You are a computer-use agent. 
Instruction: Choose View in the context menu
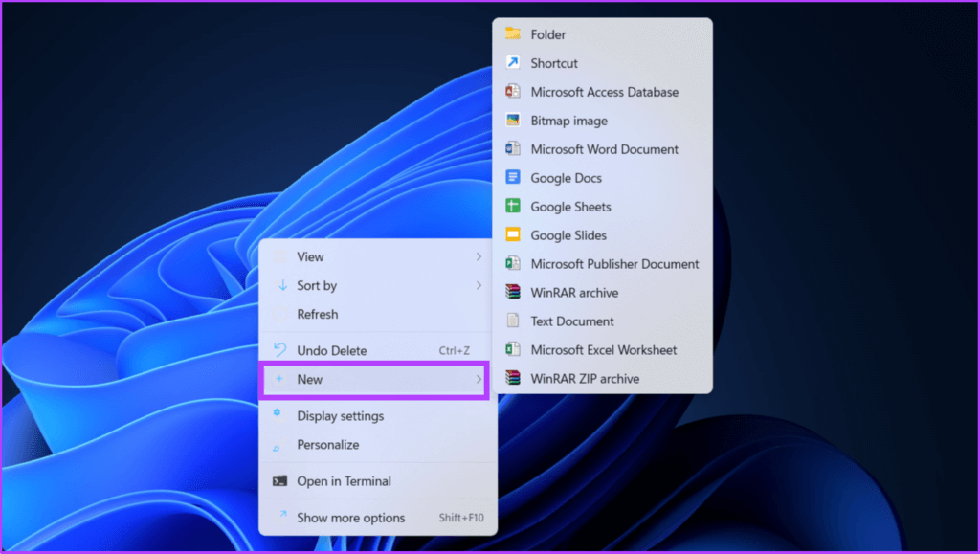pos(377,256)
